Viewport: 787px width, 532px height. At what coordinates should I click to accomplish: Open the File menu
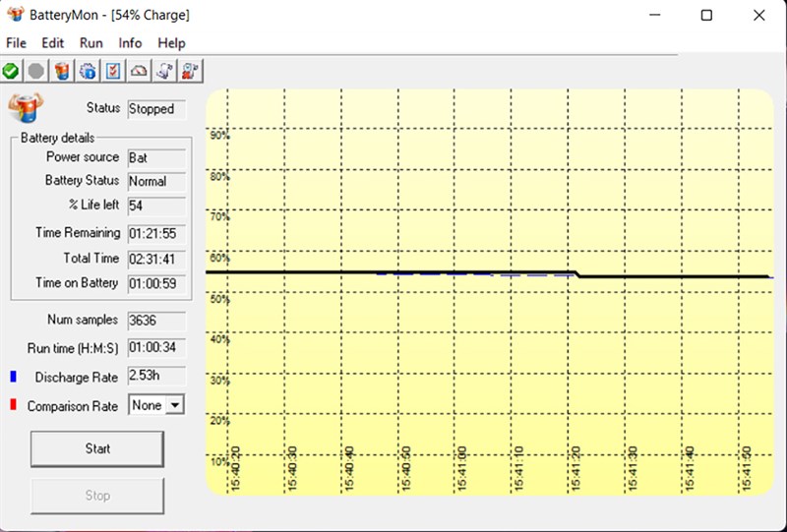[17, 43]
